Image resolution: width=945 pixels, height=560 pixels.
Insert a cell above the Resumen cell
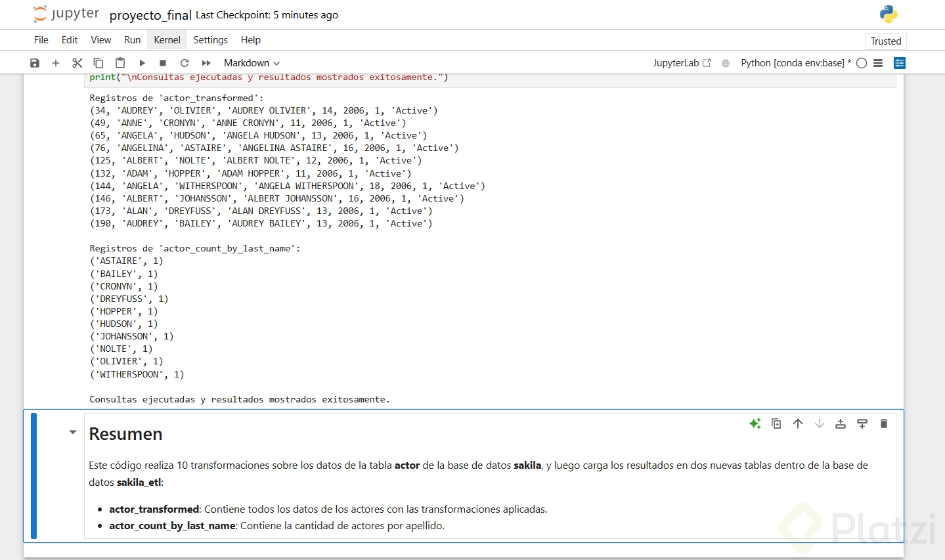click(841, 423)
